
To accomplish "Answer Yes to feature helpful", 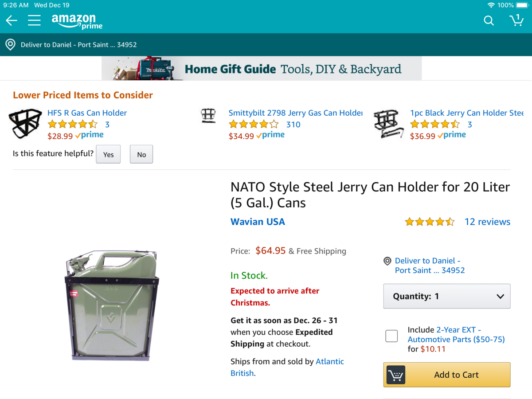I will point(108,154).
